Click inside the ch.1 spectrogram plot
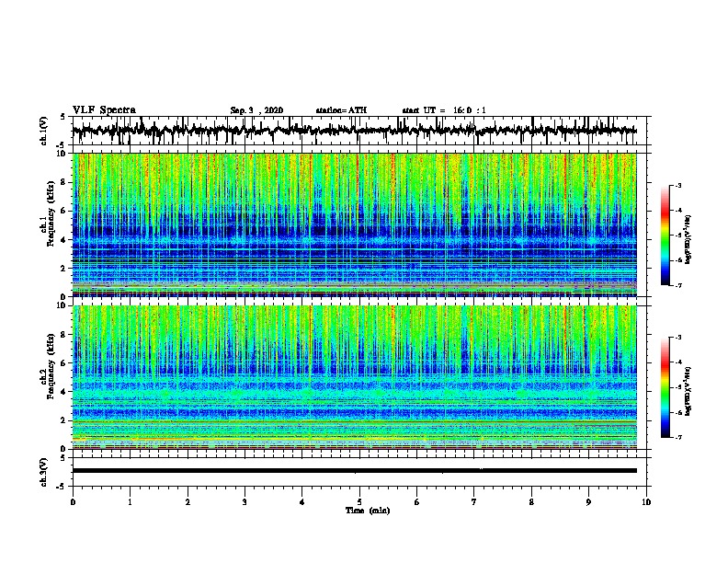Image resolution: width=728 pixels, height=563 pixels. pyautogui.click(x=355, y=224)
